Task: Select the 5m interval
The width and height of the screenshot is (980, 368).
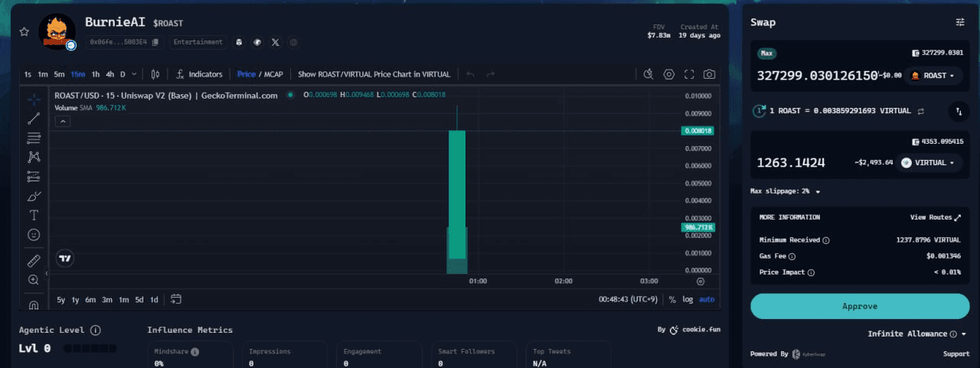Action: (60, 74)
